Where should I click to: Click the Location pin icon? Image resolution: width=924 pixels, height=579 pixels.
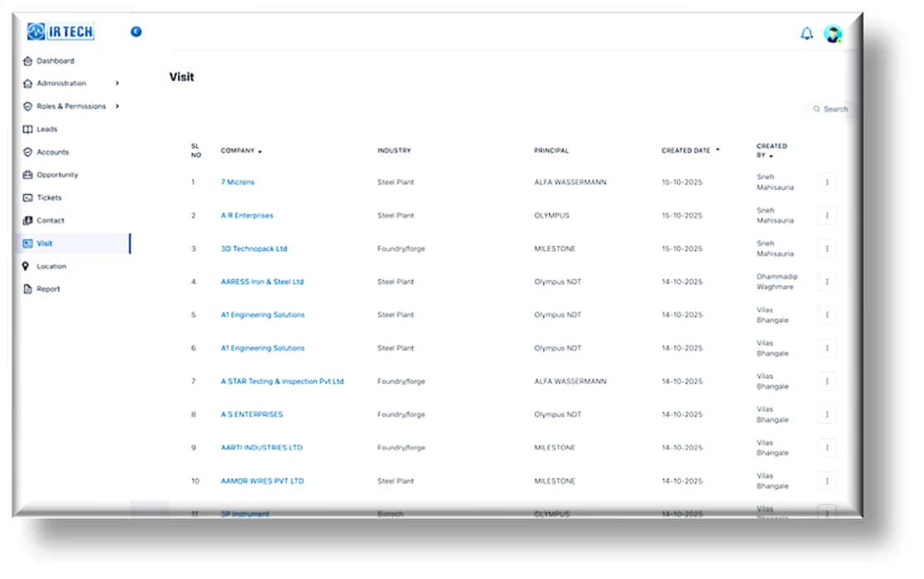(26, 267)
